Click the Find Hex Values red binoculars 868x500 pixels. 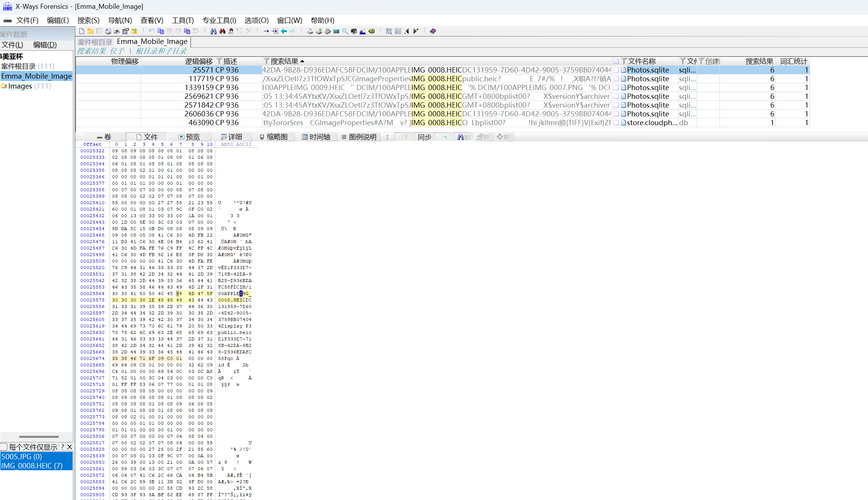tap(222, 31)
